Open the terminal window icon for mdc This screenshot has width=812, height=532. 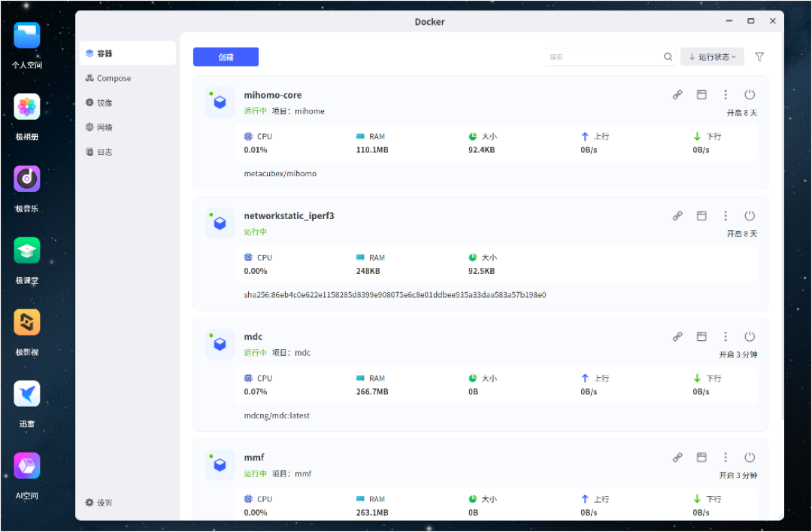(701, 336)
